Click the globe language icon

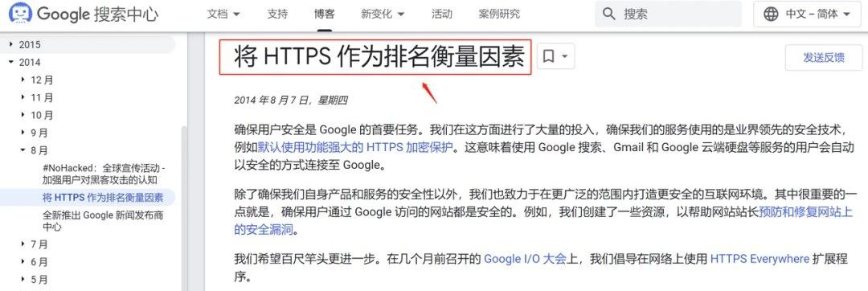click(x=771, y=14)
